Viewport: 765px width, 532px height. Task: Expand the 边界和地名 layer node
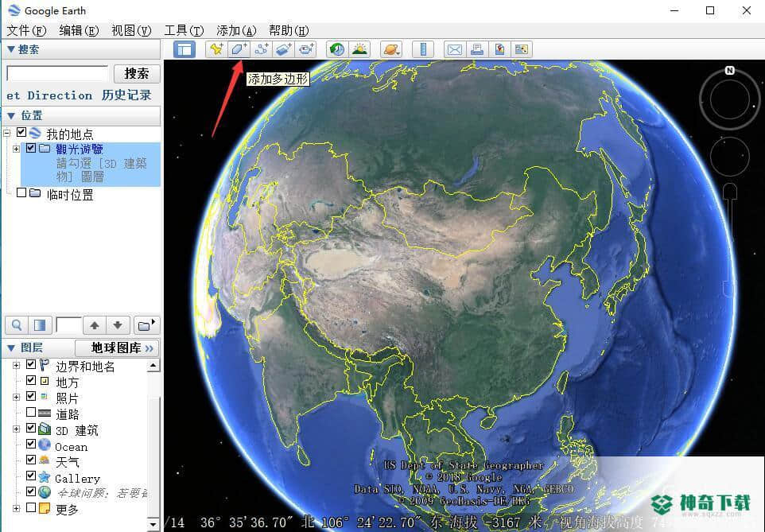16,365
